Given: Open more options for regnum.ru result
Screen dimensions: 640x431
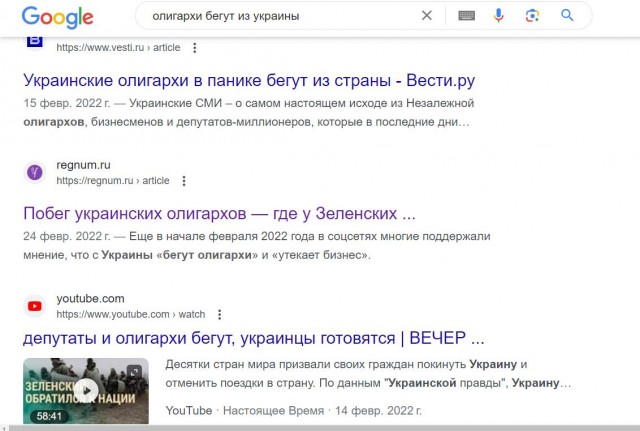Looking at the screenshot, I should [x=184, y=181].
